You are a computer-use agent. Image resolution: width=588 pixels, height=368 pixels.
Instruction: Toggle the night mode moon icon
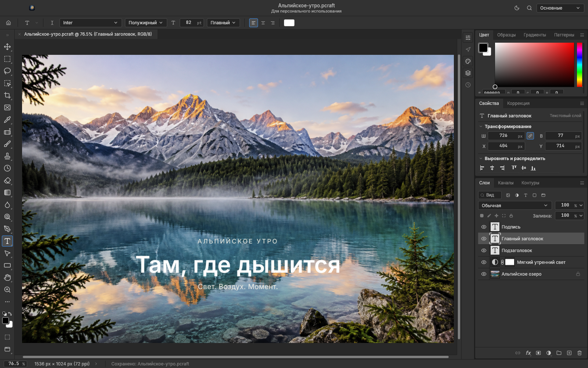click(x=517, y=8)
